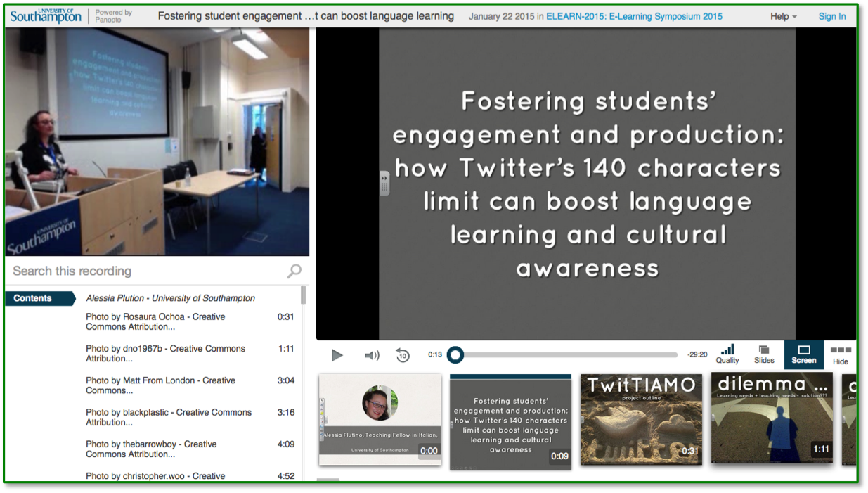
Task: Click the 3:04 timestamp in contents
Action: pyautogui.click(x=286, y=380)
